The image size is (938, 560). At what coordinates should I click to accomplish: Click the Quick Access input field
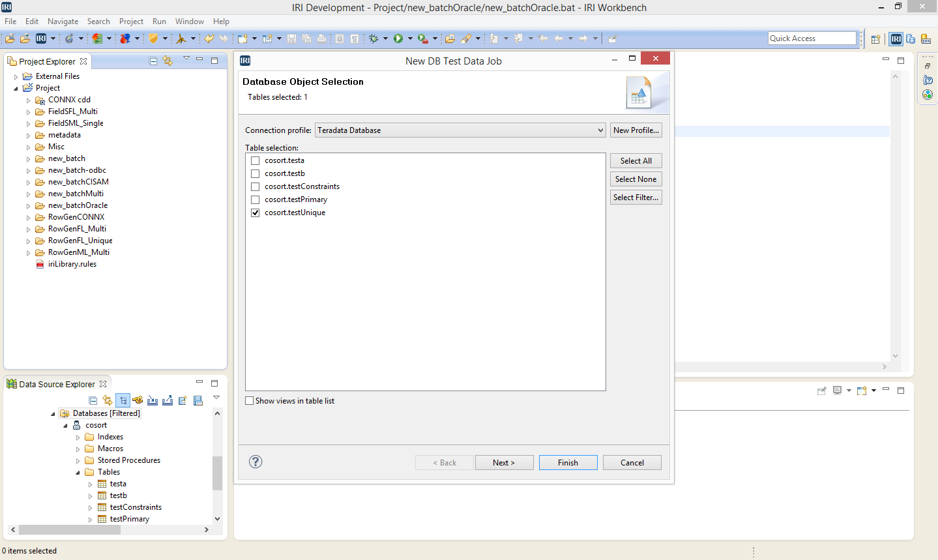click(812, 38)
